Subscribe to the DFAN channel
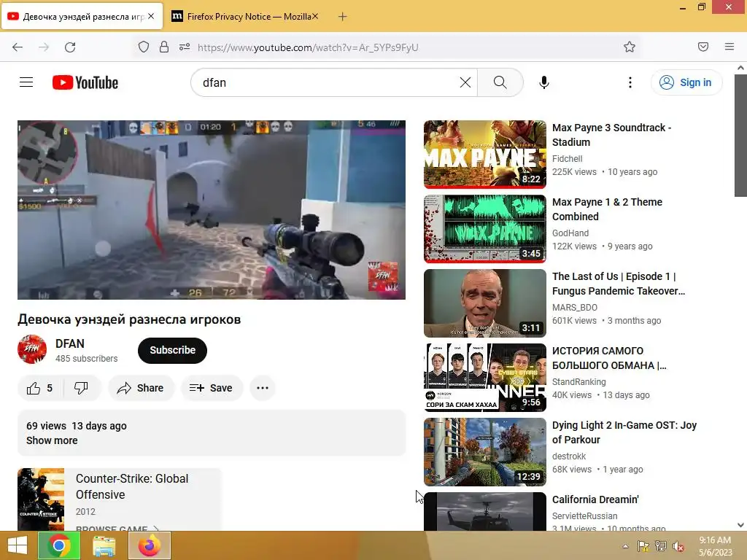747x560 pixels. point(172,351)
